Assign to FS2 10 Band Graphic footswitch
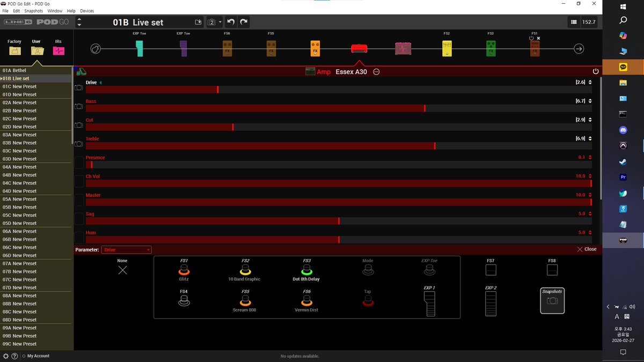This screenshot has width=644, height=362. [245, 270]
